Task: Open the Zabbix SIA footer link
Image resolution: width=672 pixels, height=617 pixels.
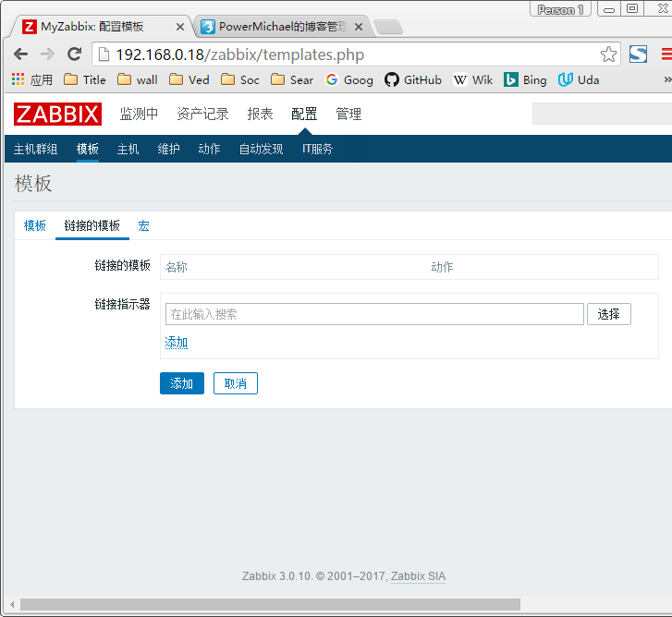Action: point(418,576)
